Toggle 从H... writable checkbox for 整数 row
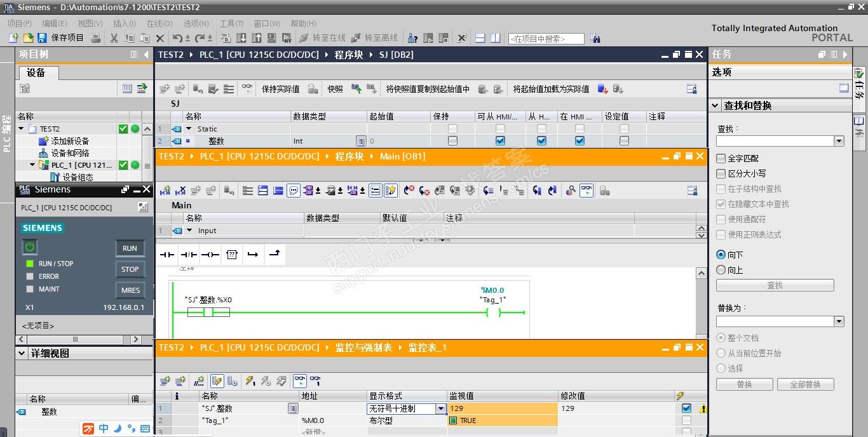 [x=541, y=141]
